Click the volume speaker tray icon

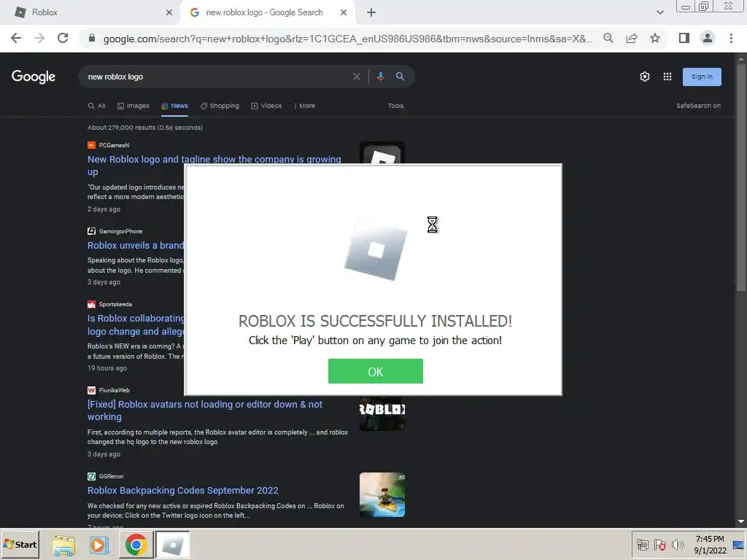coord(677,544)
